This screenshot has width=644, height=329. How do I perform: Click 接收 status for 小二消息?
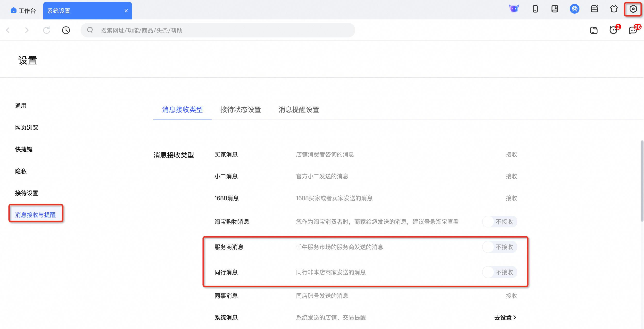pos(511,176)
